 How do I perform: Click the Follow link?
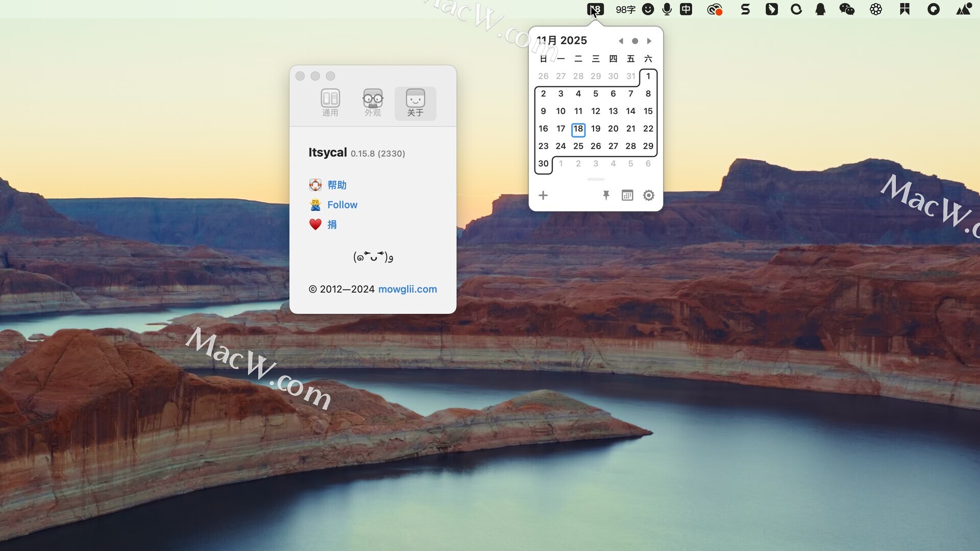(342, 205)
